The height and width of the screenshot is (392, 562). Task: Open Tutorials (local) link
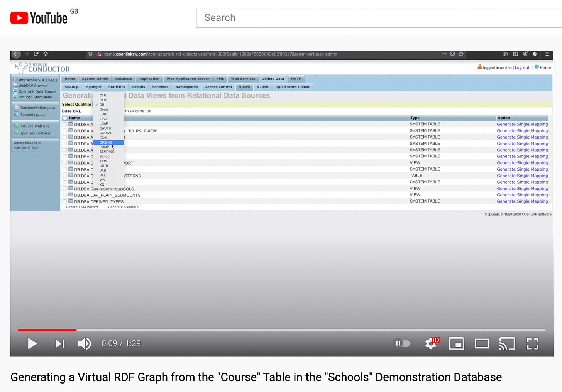(32, 115)
